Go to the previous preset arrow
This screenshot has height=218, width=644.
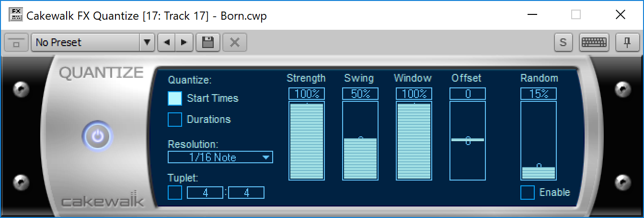tap(167, 42)
